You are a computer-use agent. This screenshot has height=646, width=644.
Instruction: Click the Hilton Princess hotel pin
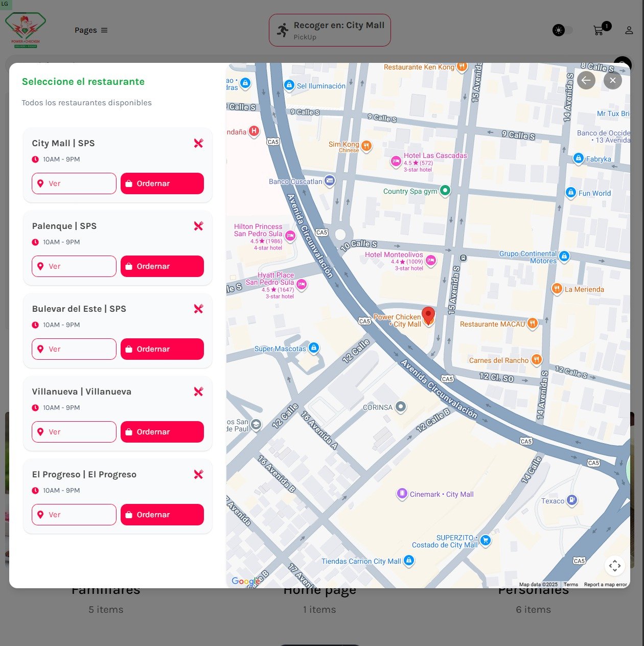(x=290, y=236)
